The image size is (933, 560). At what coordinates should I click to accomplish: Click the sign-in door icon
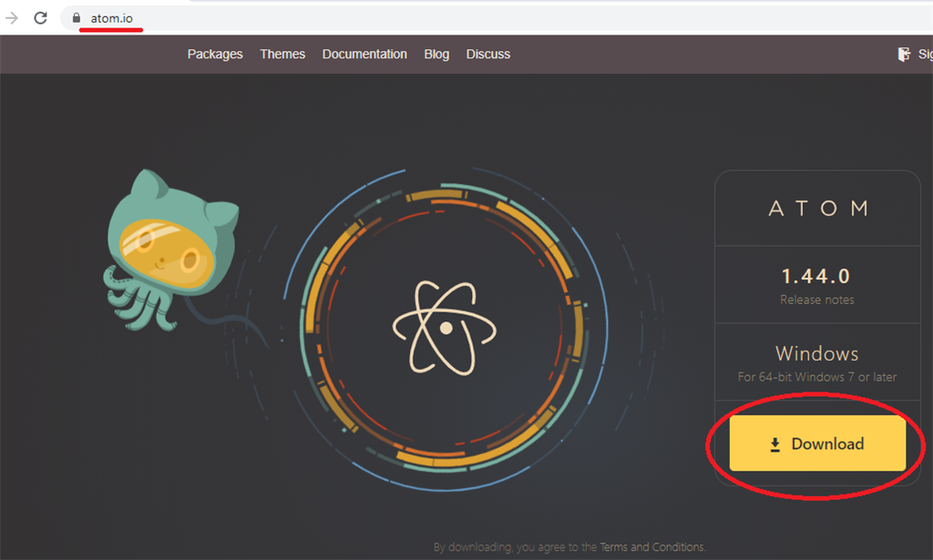(904, 54)
